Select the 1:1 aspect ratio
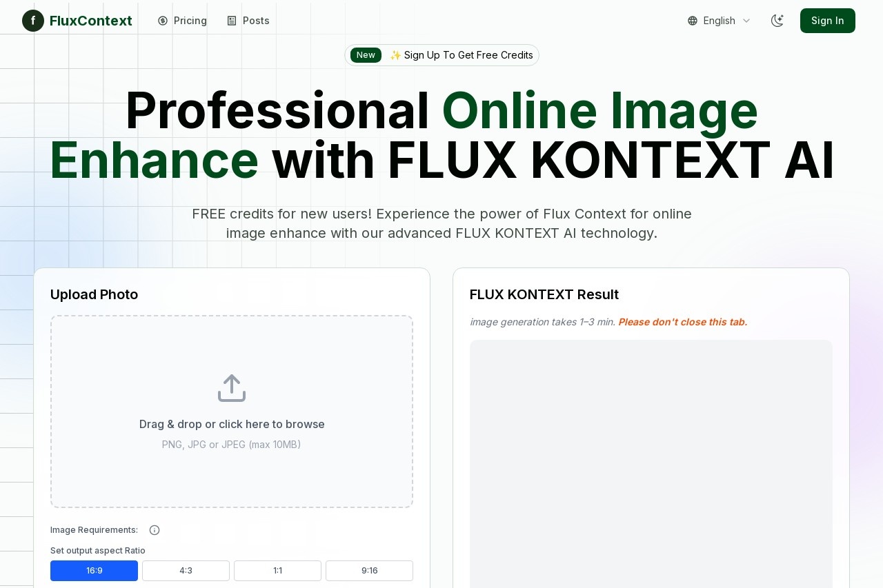Viewport: 883px width, 588px height. point(277,571)
